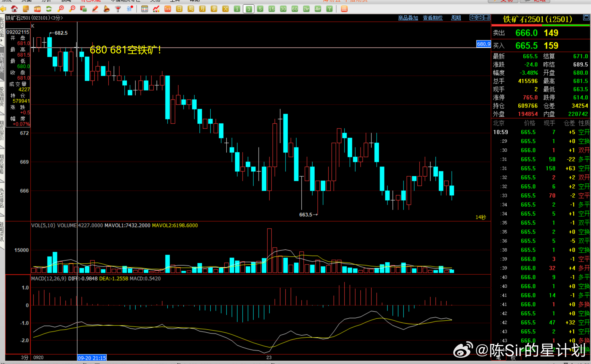Click the 涨停 value 765.0

coord(530,98)
